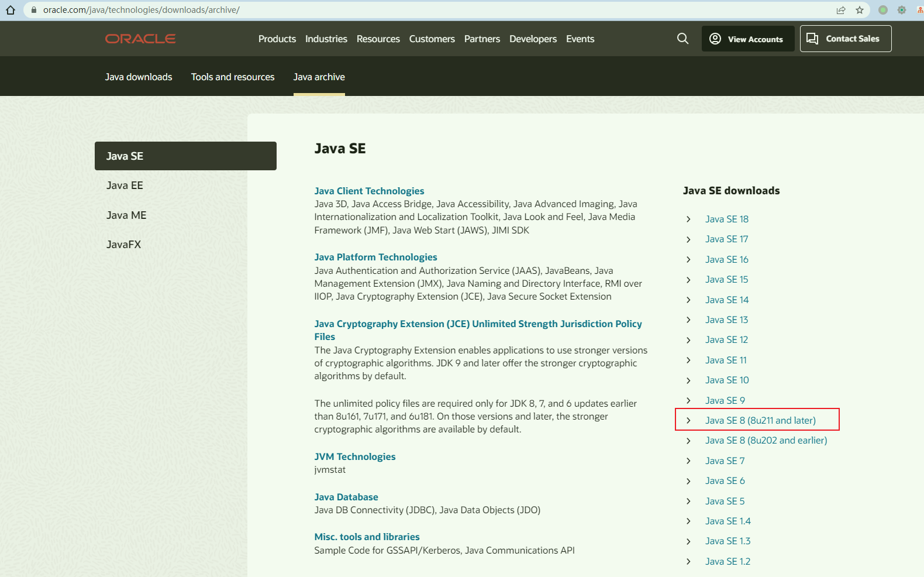Click the browser address bar URL

point(142,10)
